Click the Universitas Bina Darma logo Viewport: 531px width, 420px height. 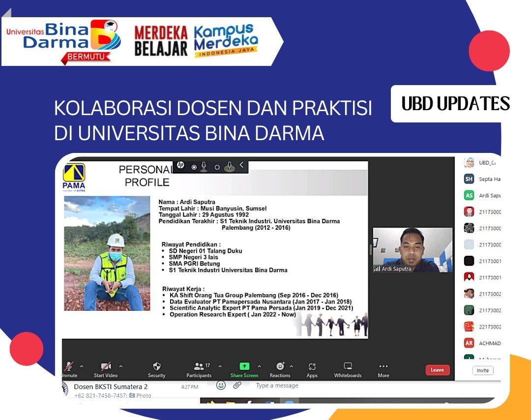pyautogui.click(x=63, y=41)
